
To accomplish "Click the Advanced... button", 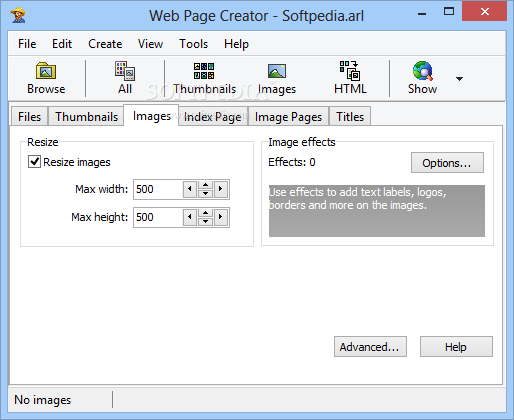I will [370, 347].
